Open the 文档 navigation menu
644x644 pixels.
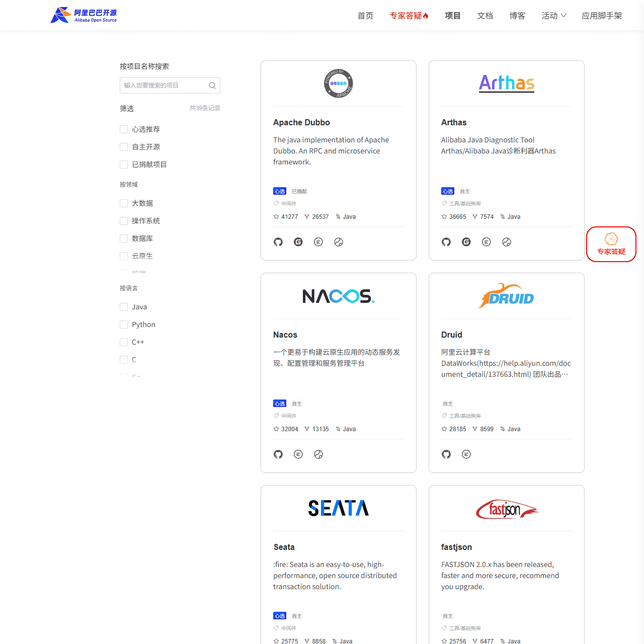485,16
